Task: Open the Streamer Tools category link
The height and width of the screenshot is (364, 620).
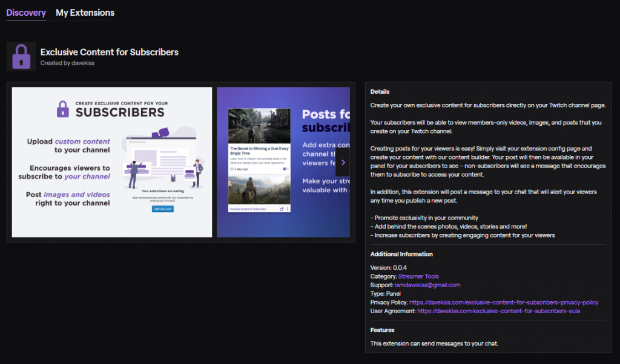Action: point(418,276)
